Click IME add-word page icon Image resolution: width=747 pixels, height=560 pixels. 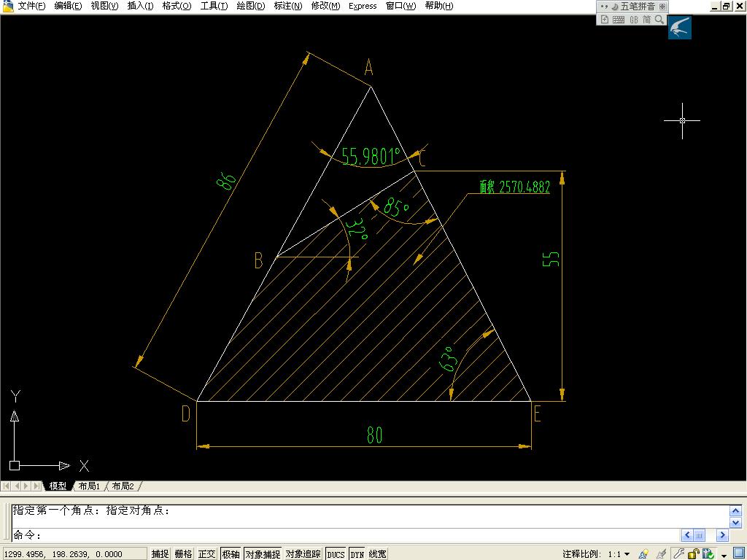pos(605,19)
